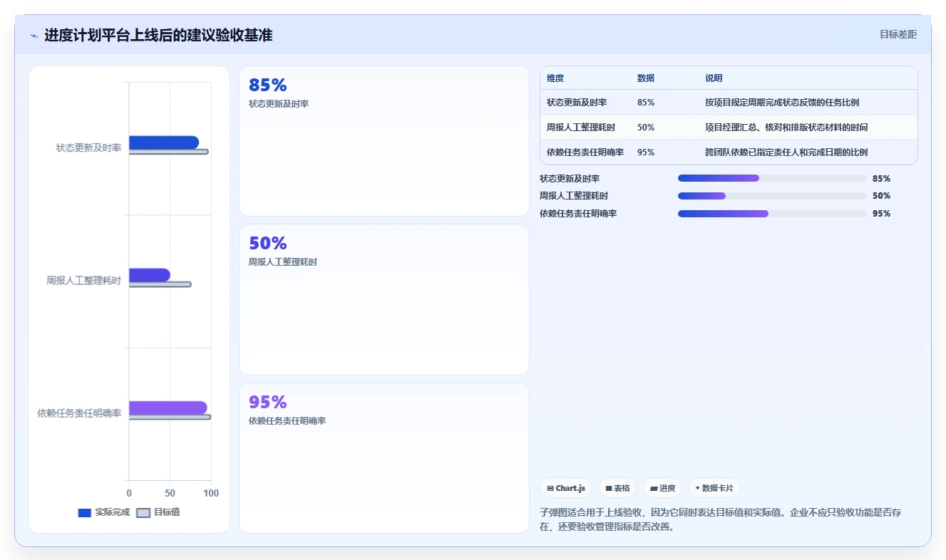Screen dimensions: 946x560
Task: Toggle the 实际完成 legend entry
Action: click(x=104, y=512)
